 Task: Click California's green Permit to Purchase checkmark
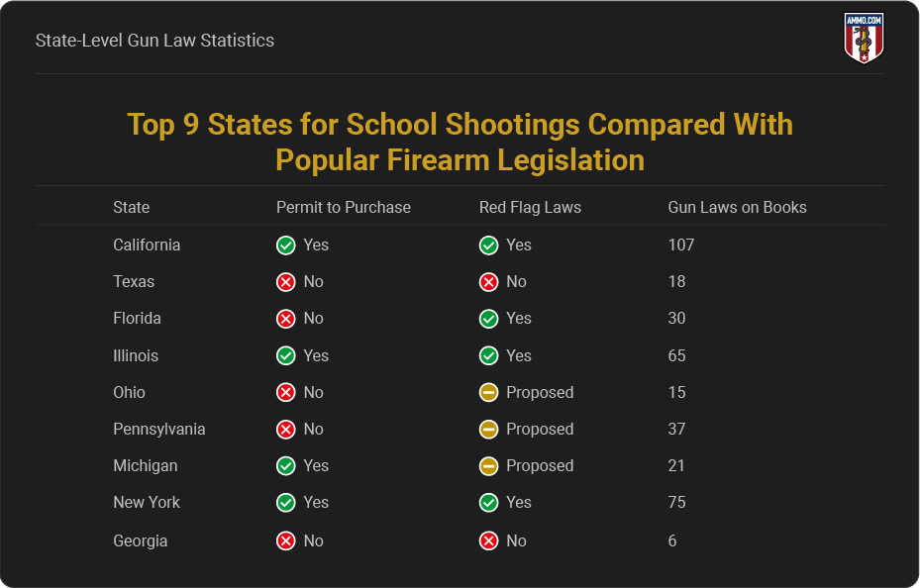(x=286, y=245)
